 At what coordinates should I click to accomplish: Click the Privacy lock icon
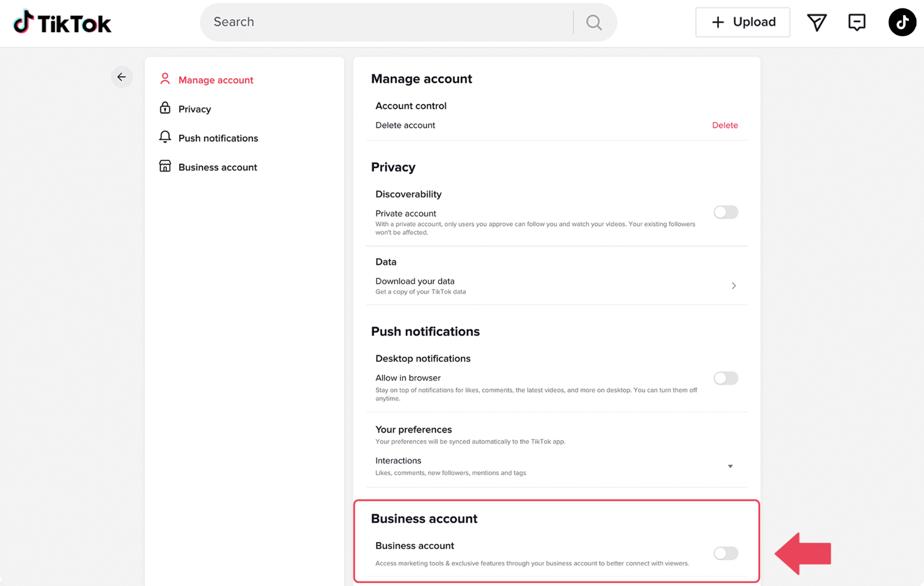point(165,107)
